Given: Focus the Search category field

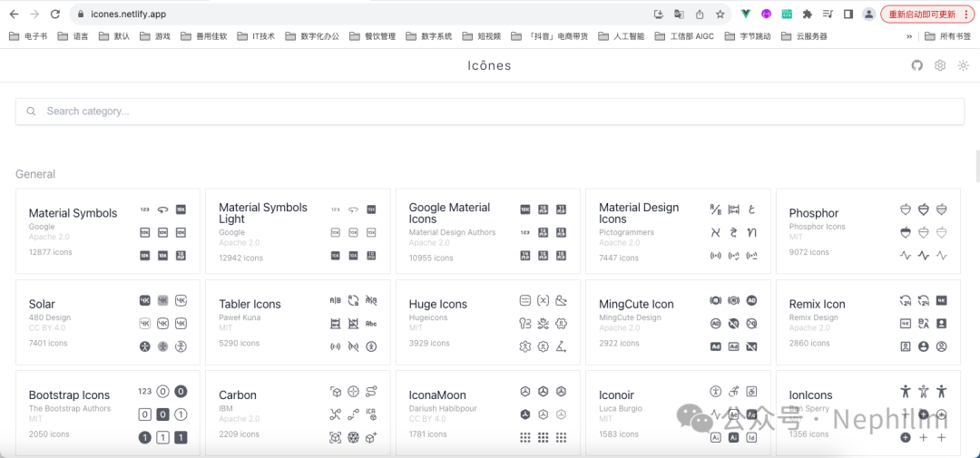Looking at the screenshot, I should (489, 112).
